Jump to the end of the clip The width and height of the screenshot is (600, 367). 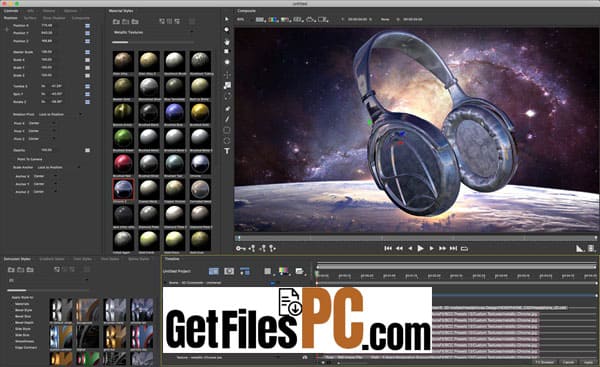point(453,248)
